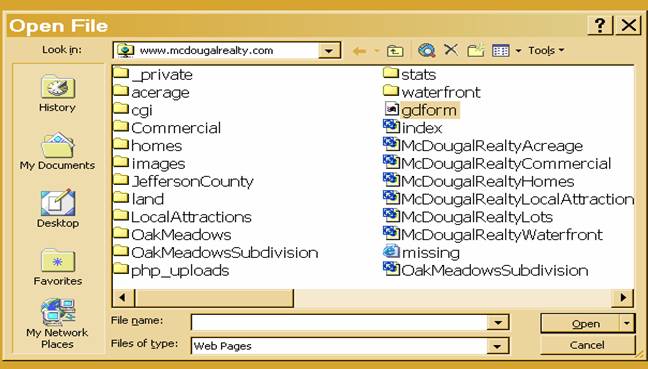Screen dimensions: 648x369
Task: Select the _private folder
Action: click(153, 74)
